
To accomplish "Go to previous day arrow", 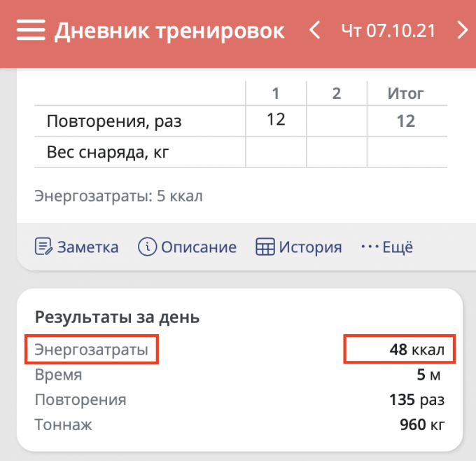I will (x=315, y=30).
